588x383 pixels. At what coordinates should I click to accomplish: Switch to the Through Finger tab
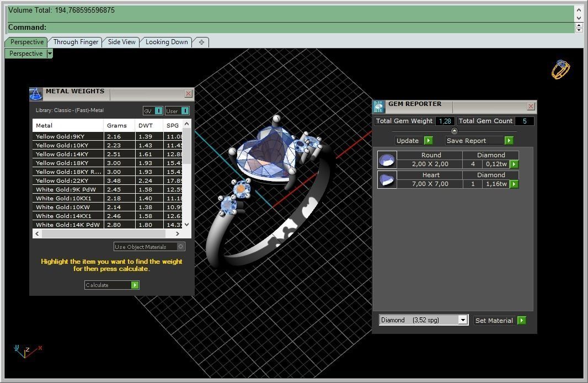76,42
